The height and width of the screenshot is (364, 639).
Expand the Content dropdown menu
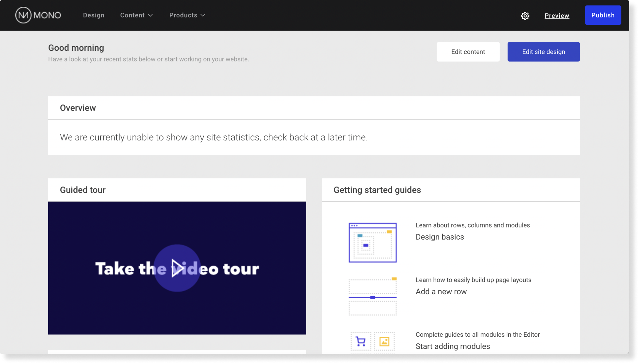136,15
